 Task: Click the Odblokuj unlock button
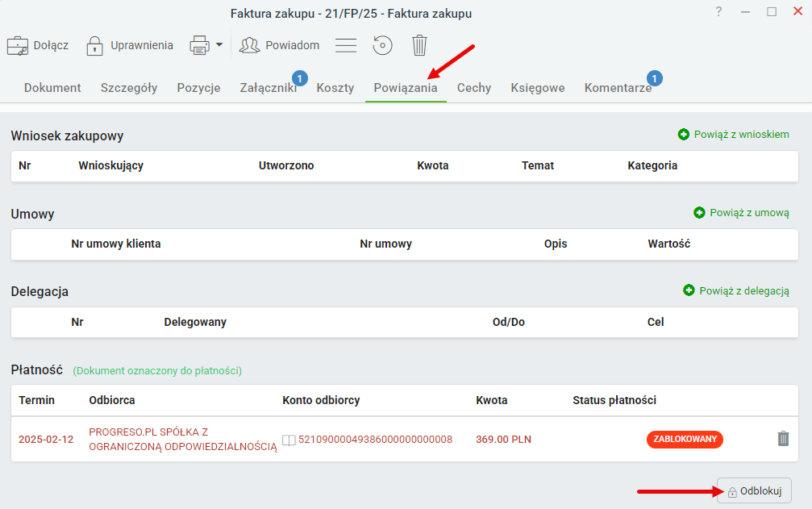point(754,491)
